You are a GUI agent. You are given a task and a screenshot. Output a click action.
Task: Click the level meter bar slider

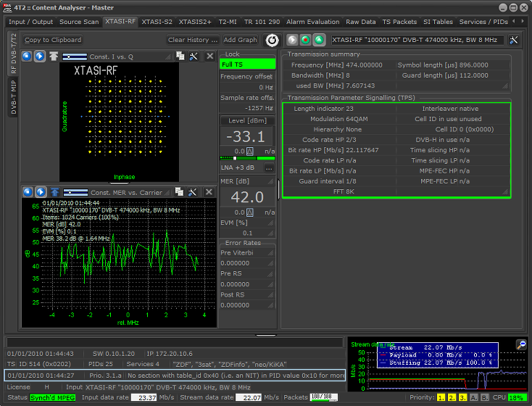click(247, 158)
